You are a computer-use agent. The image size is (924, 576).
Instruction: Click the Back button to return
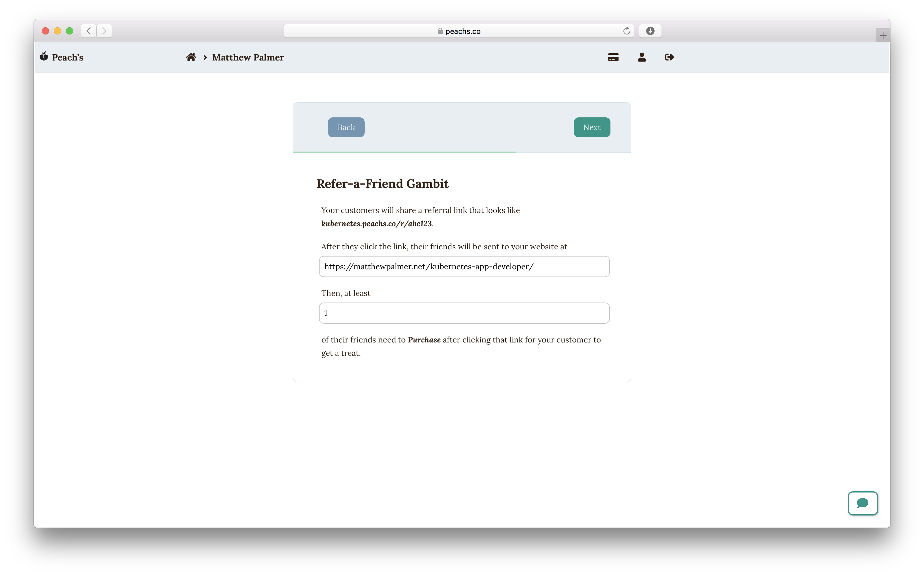(346, 127)
